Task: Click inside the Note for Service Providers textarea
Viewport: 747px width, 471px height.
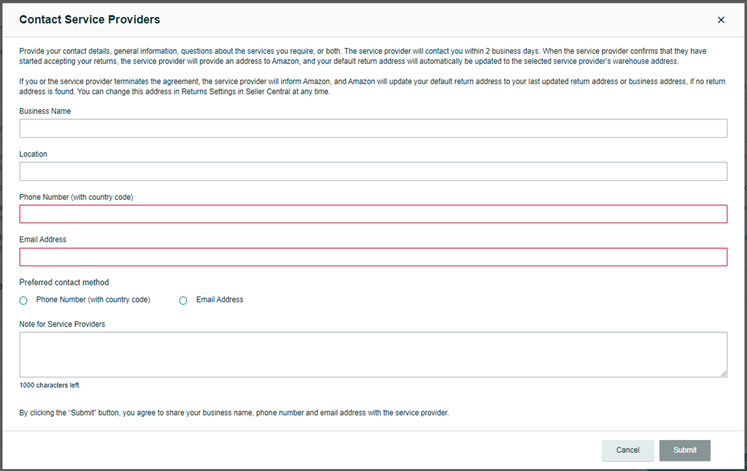Action: [373, 355]
